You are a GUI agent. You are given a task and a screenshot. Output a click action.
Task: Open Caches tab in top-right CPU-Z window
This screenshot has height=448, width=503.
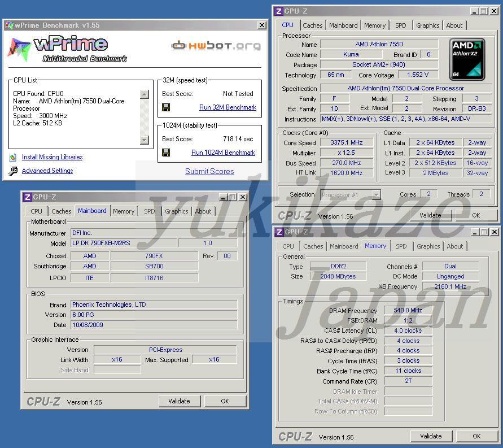point(312,25)
